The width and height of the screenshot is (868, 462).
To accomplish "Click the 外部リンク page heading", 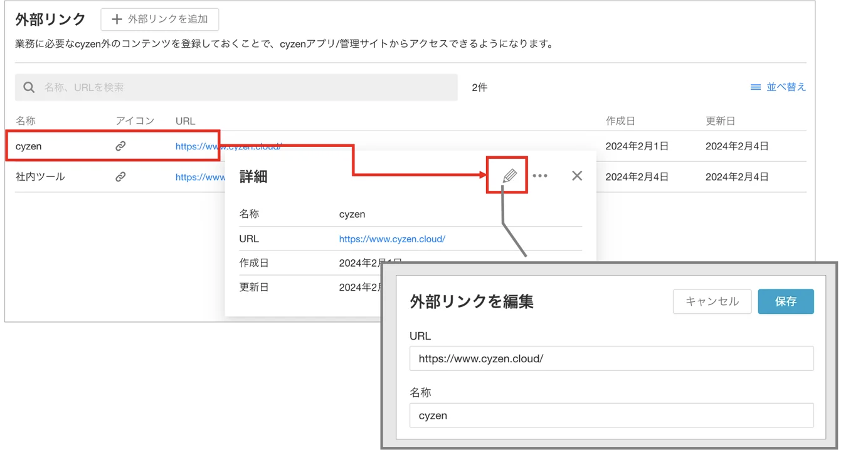I will 50,19.
